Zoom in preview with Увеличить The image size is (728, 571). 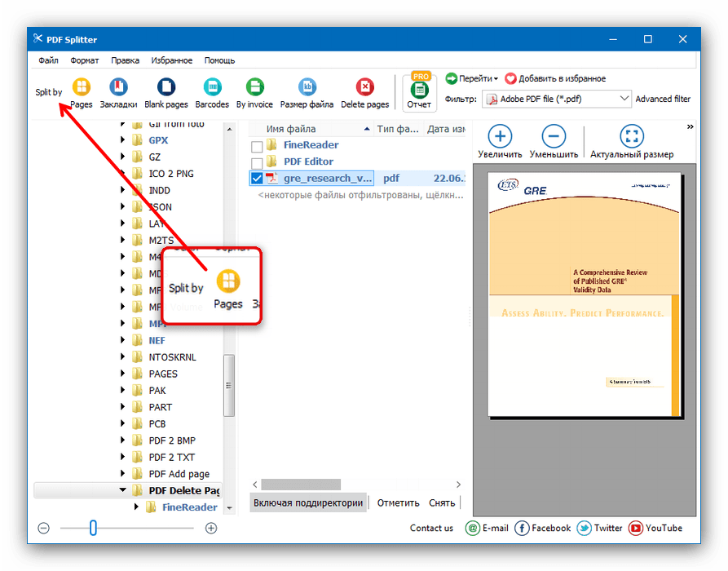click(500, 142)
